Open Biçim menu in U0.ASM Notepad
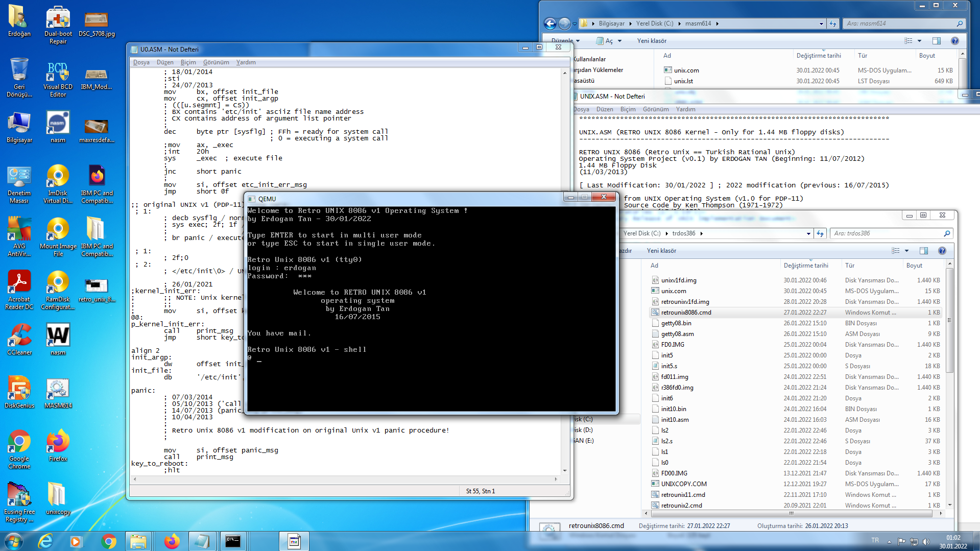This screenshot has width=980, height=551. 188,62
